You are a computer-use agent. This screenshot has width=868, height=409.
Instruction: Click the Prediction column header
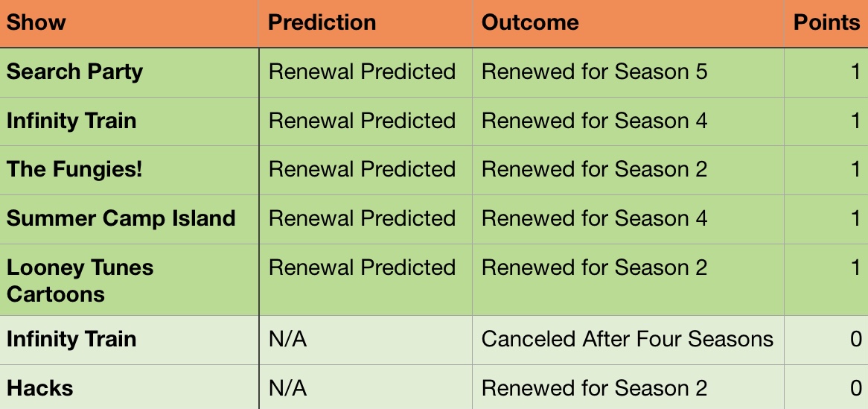point(322,22)
